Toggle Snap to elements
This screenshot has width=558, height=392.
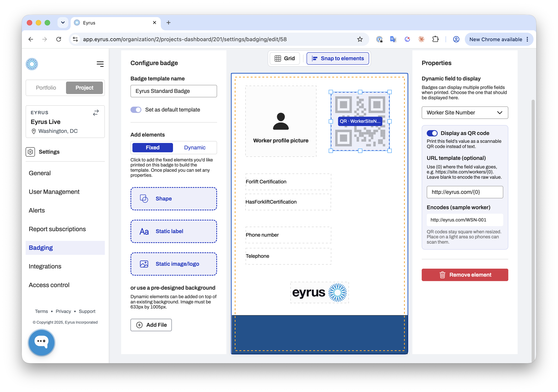338,58
